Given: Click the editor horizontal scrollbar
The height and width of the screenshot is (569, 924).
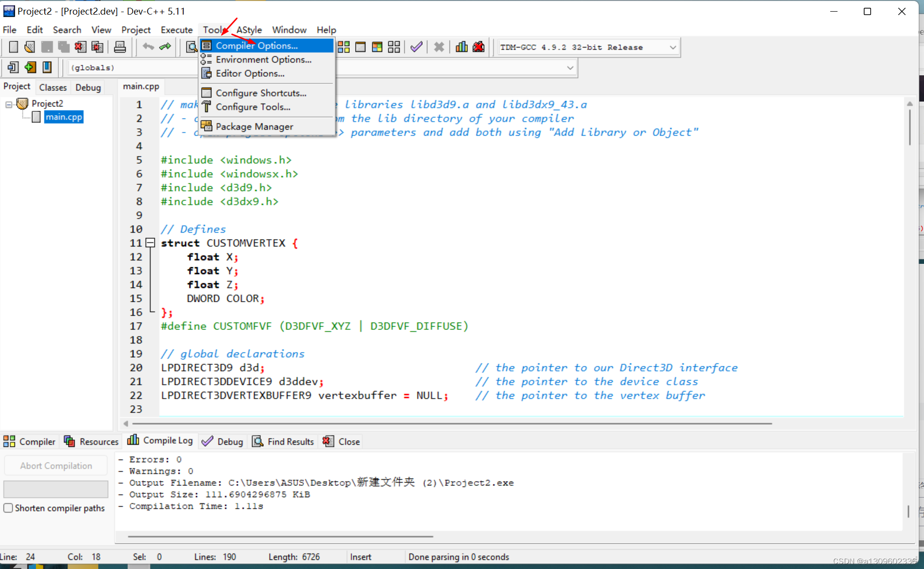Looking at the screenshot, I should tap(451, 423).
